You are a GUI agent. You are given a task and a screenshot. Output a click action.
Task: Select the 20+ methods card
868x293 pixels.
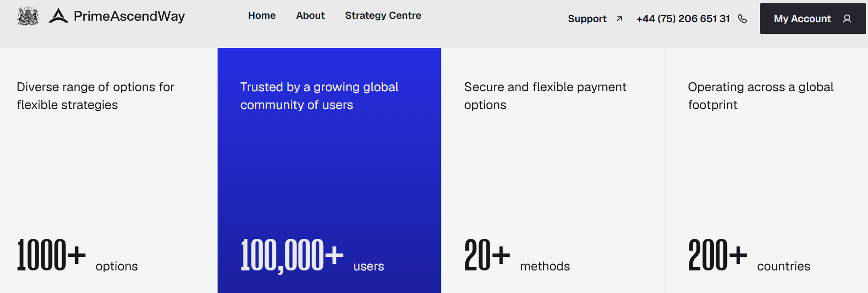(553, 170)
